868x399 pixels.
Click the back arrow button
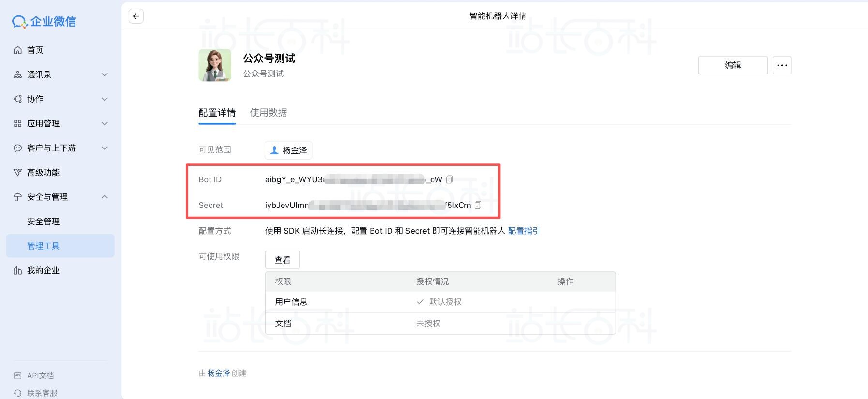[x=136, y=16]
